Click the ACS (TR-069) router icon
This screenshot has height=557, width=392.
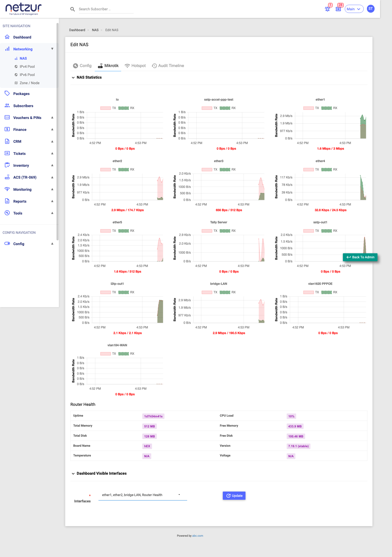point(7,177)
